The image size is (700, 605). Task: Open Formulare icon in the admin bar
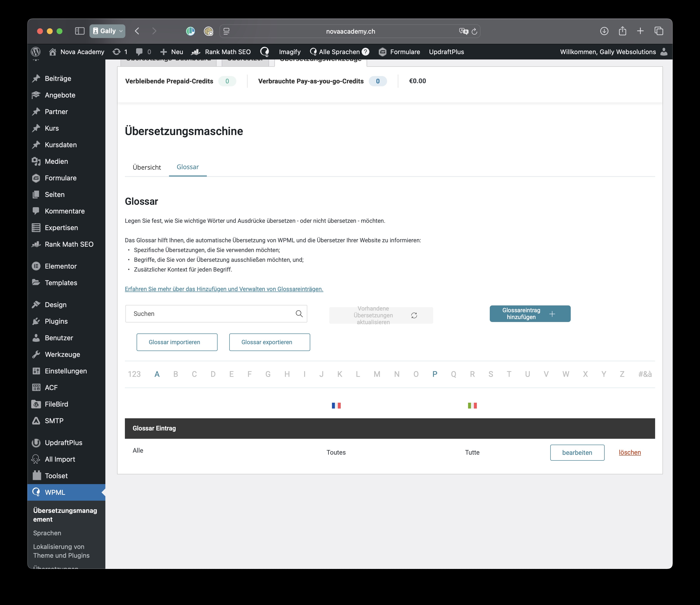382,52
